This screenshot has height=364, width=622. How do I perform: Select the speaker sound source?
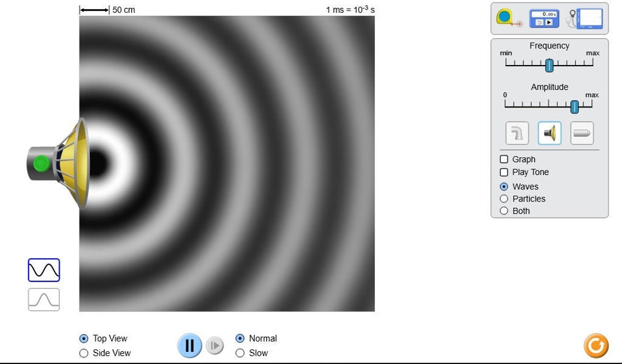[x=549, y=133]
